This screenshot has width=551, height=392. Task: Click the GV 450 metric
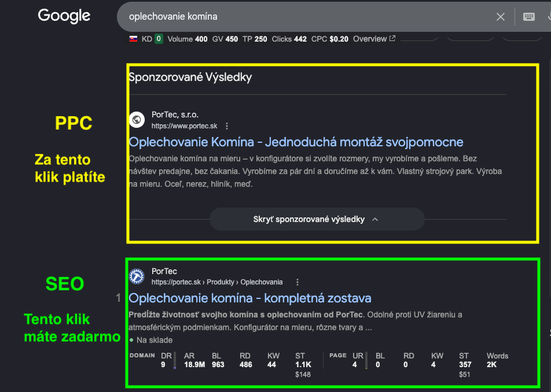[x=225, y=39]
